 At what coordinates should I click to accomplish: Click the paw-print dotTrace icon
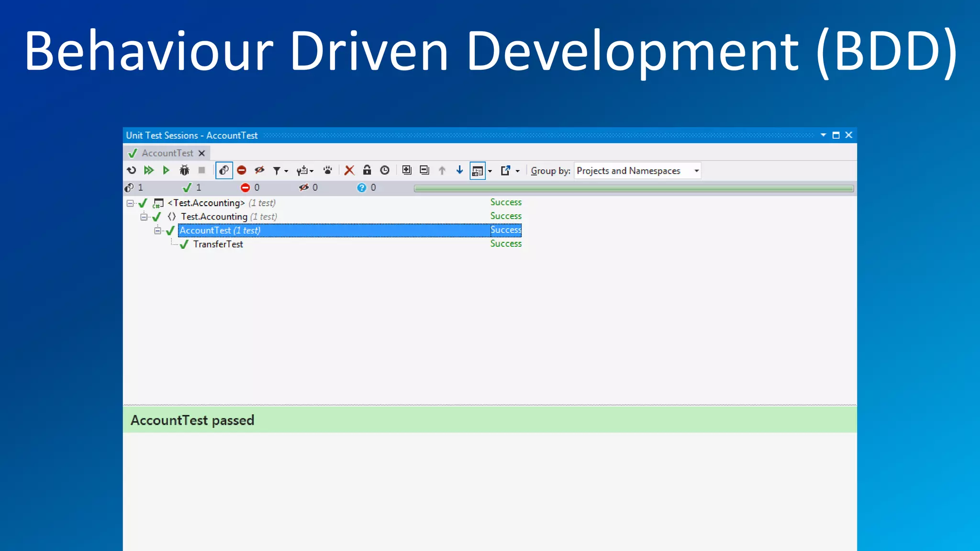pos(328,170)
